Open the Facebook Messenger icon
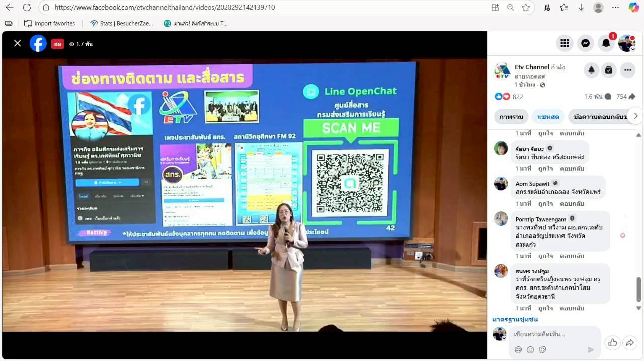 (585, 43)
